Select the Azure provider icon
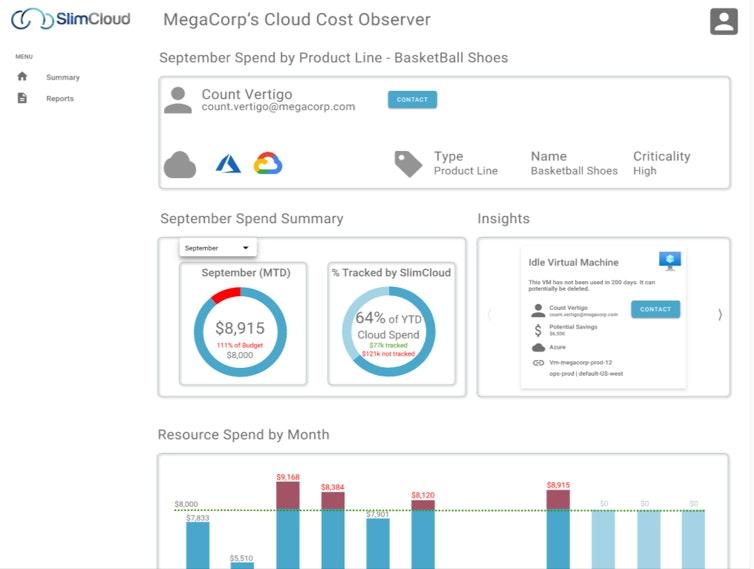Image resolution: width=754 pixels, height=569 pixels. 228,164
